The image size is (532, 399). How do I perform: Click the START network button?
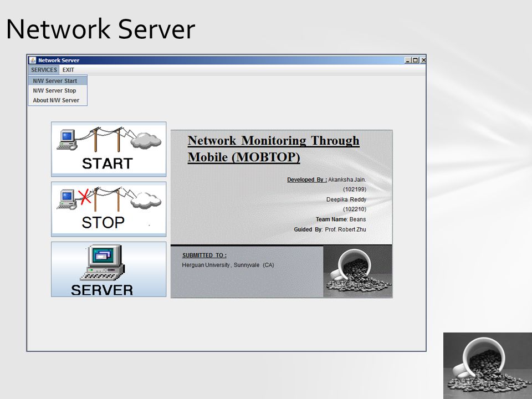pyautogui.click(x=109, y=149)
